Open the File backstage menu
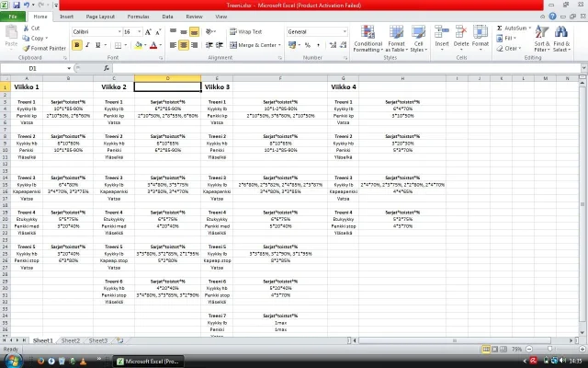588x368 pixels. (13, 17)
